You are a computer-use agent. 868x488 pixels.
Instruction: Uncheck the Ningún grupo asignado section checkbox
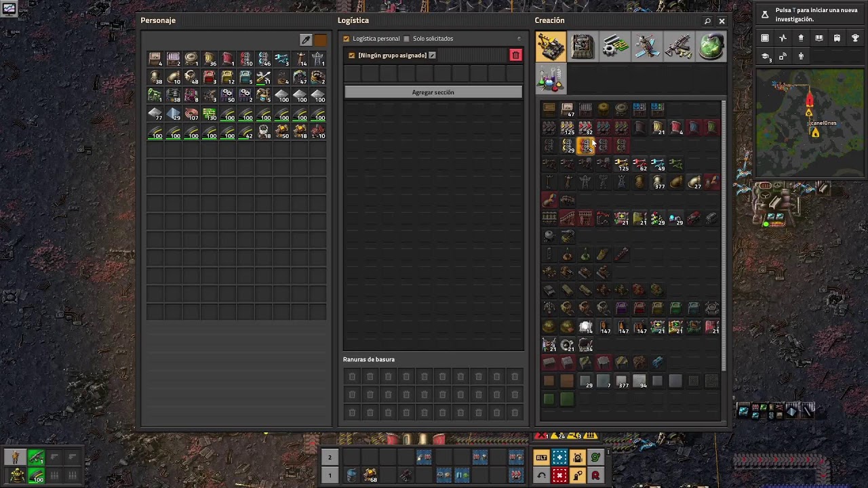click(351, 55)
